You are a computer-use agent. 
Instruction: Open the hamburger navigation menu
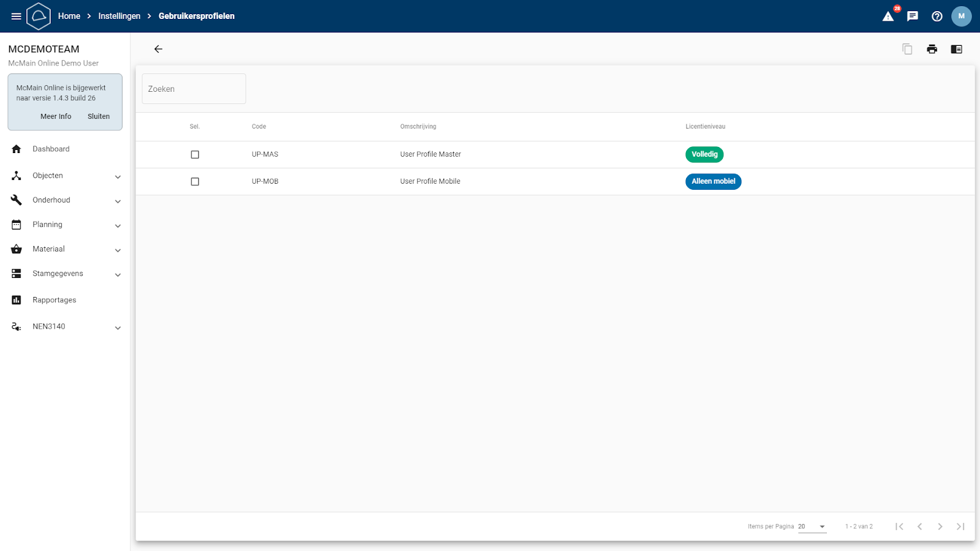pos(17,17)
